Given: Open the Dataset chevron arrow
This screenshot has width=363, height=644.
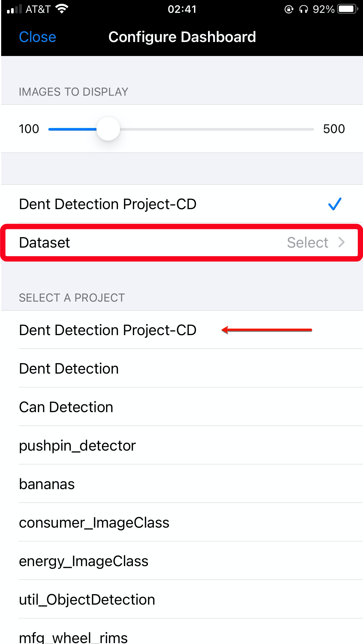Looking at the screenshot, I should (x=341, y=242).
